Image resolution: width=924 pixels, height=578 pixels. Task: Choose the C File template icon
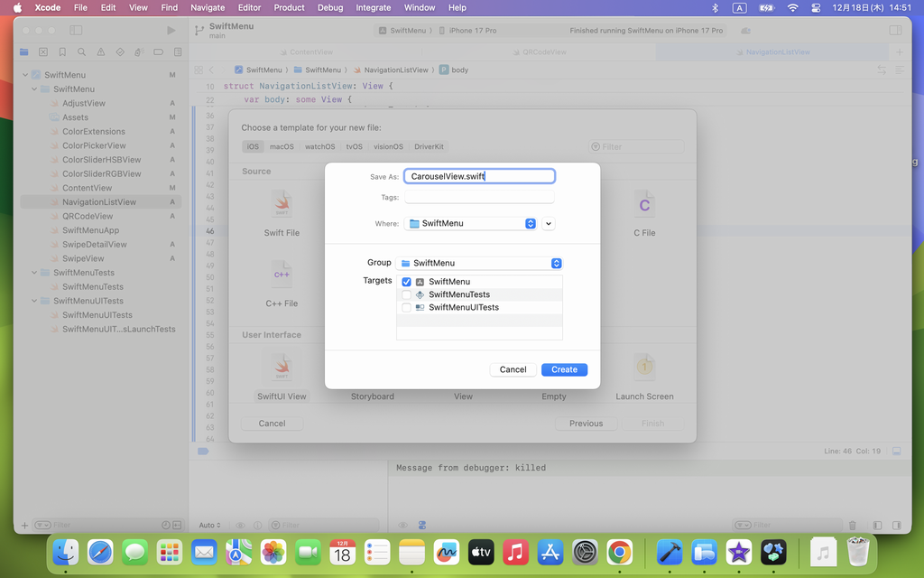(644, 204)
